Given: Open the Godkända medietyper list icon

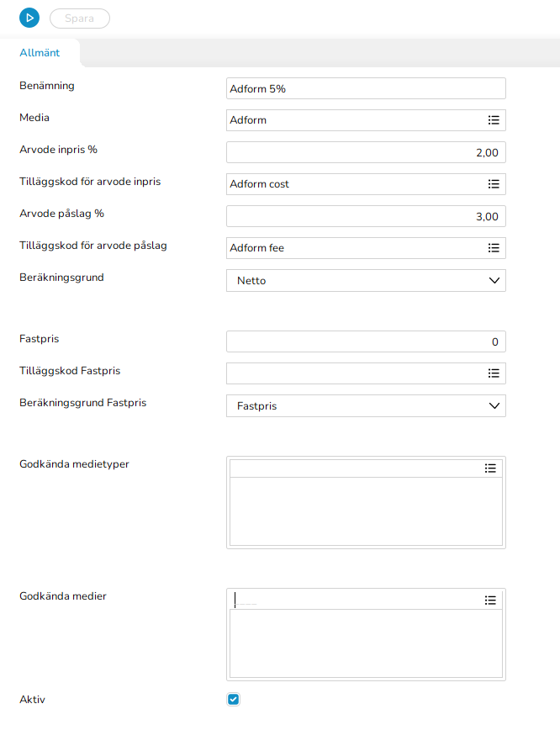Looking at the screenshot, I should (490, 468).
